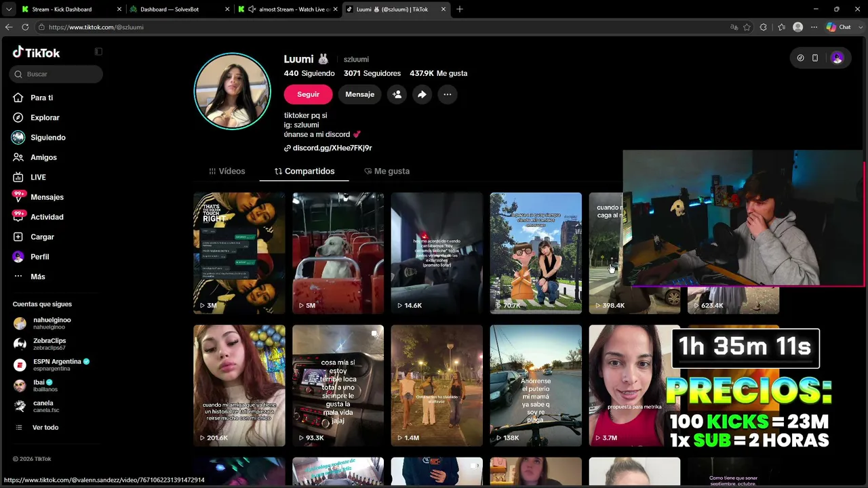Click the TikTok logo

[x=36, y=52]
